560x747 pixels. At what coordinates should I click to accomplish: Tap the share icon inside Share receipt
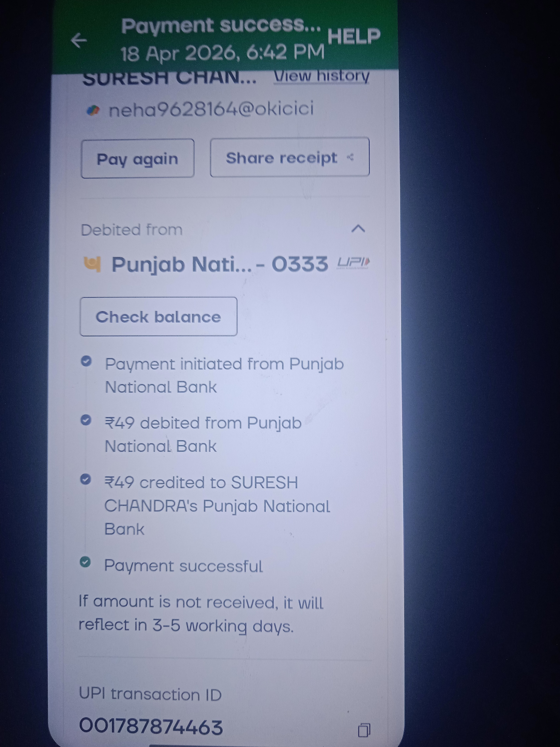pos(350,157)
